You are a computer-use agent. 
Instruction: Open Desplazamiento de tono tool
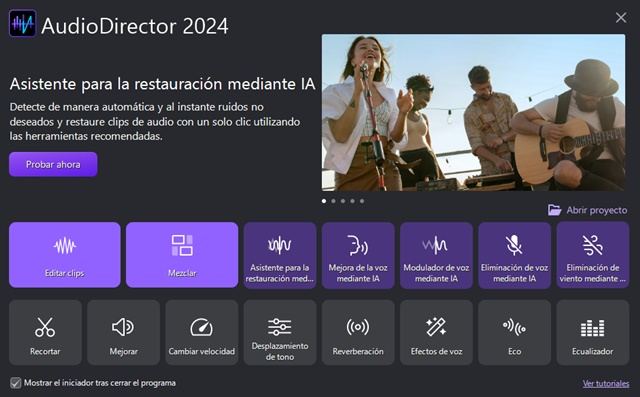click(280, 333)
